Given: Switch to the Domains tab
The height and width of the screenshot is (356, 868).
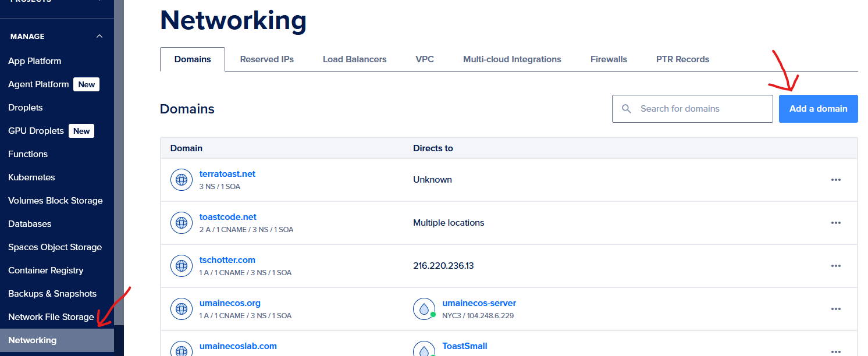Looking at the screenshot, I should [193, 59].
